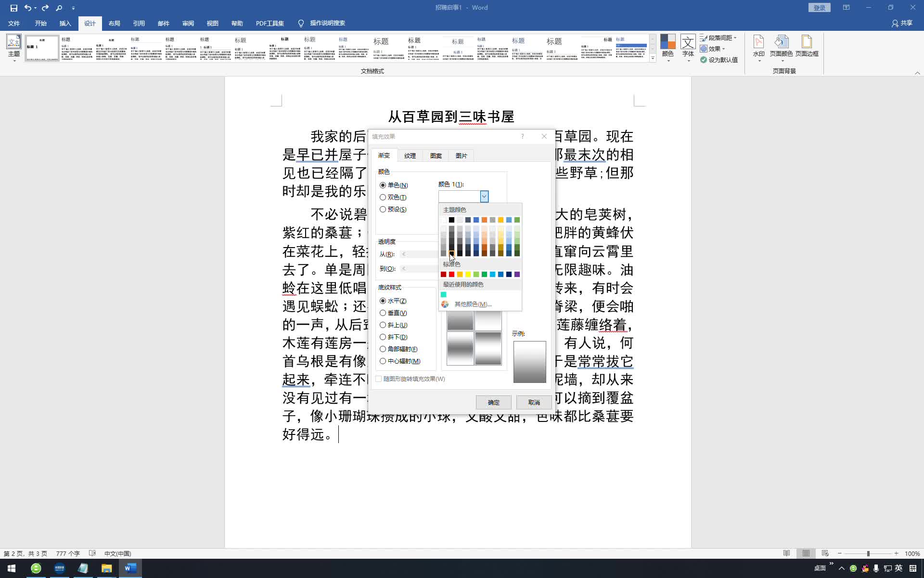Open the File (文件) menu
The image size is (924, 578).
pyautogui.click(x=14, y=23)
